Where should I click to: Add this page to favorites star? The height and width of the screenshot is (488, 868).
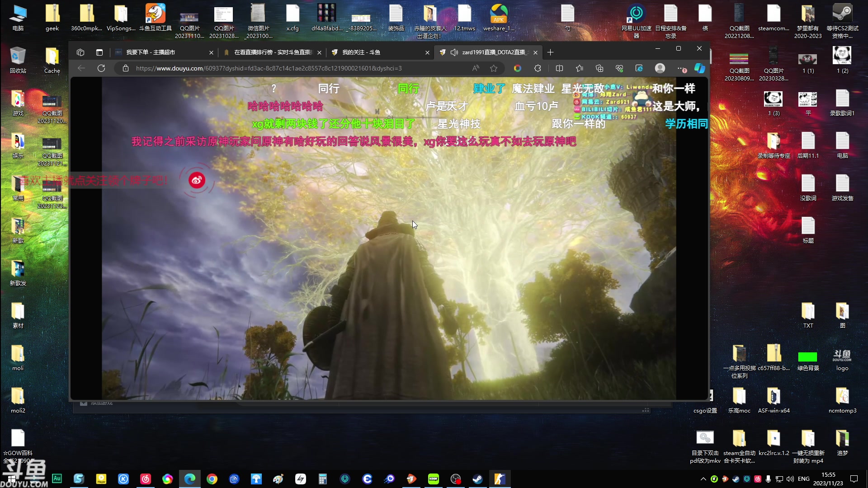[494, 68]
